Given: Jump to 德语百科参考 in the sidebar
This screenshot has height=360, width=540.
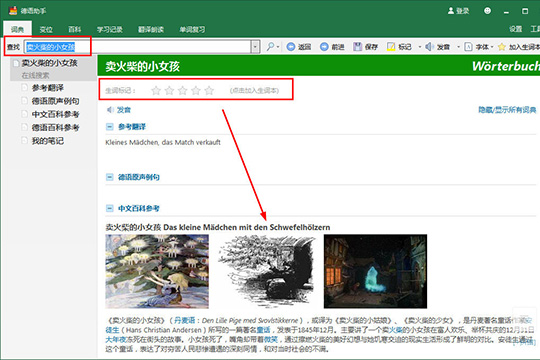Looking at the screenshot, I should point(55,127).
